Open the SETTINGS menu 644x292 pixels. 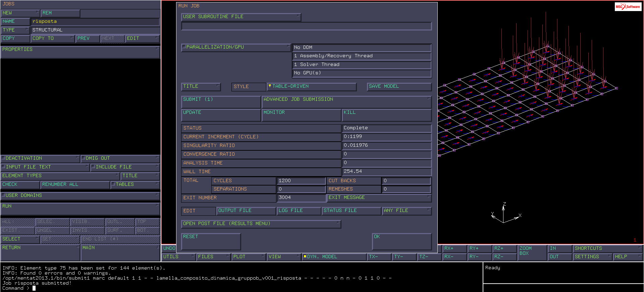click(593, 257)
